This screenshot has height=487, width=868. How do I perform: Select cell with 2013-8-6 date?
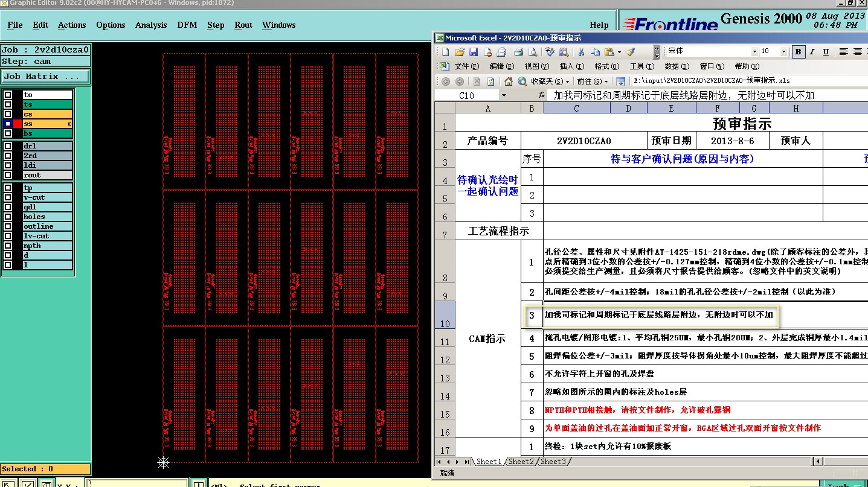pos(733,141)
